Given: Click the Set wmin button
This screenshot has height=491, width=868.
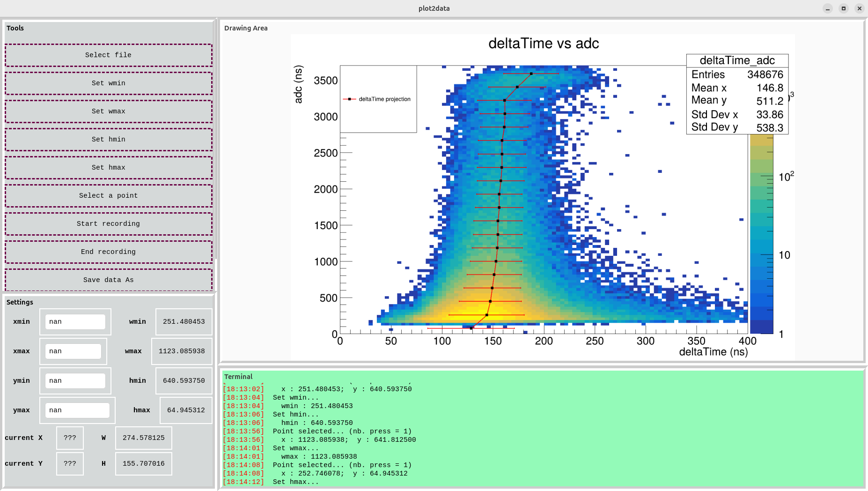Looking at the screenshot, I should (x=109, y=83).
